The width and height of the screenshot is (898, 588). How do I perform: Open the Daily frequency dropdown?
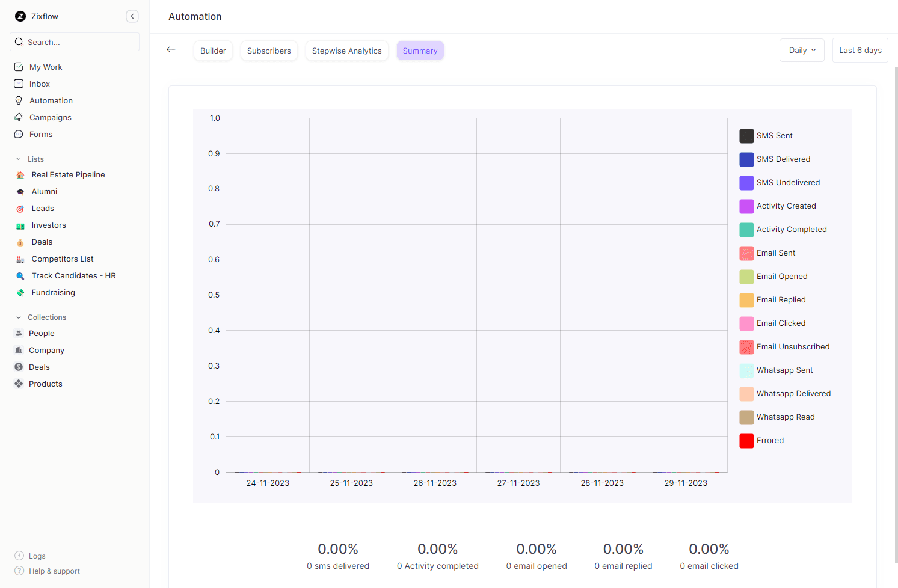(x=802, y=50)
